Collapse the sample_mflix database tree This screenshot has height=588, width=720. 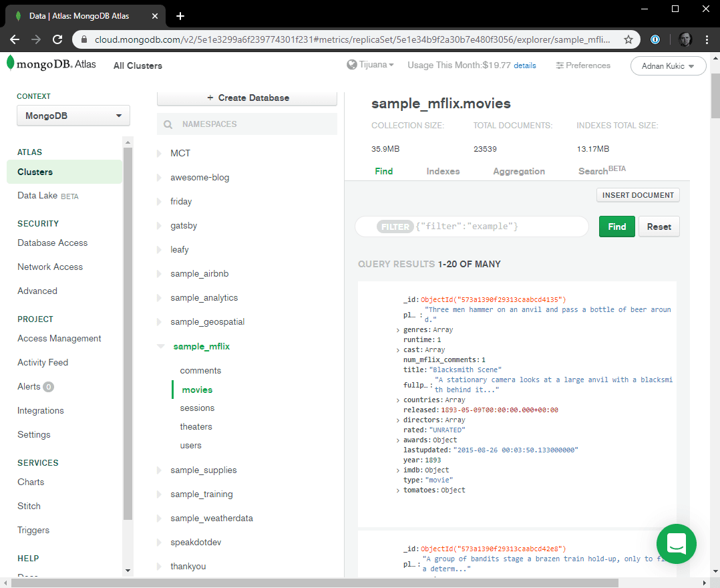click(160, 347)
